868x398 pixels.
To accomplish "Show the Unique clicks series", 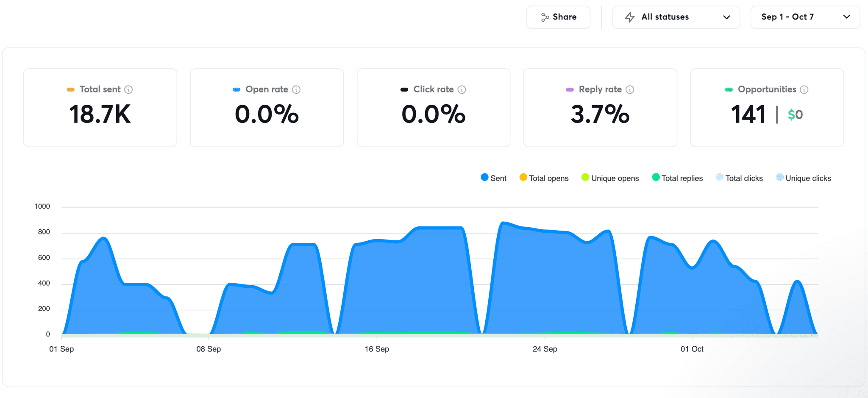I will pos(803,178).
